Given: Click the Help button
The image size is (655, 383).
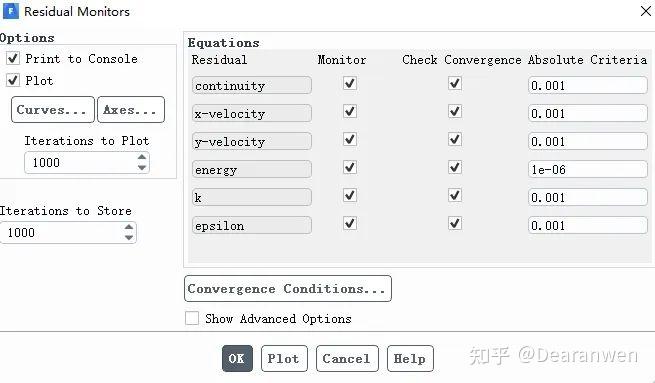Looking at the screenshot, I should (410, 358).
